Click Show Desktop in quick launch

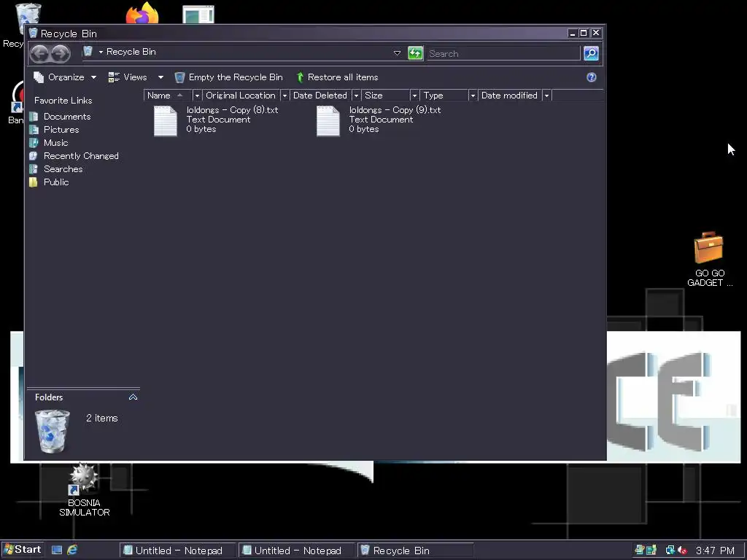coord(57,550)
